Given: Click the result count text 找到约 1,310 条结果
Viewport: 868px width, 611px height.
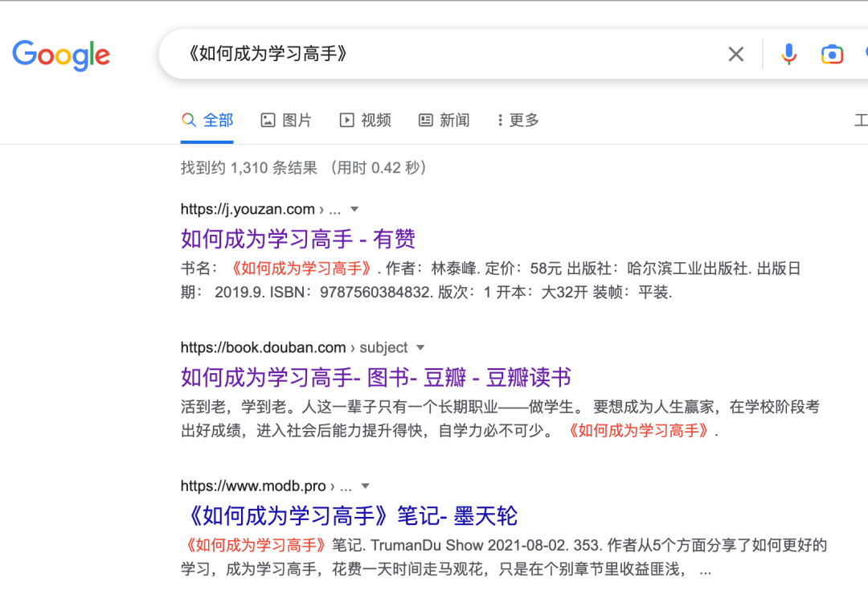Looking at the screenshot, I should (x=249, y=168).
